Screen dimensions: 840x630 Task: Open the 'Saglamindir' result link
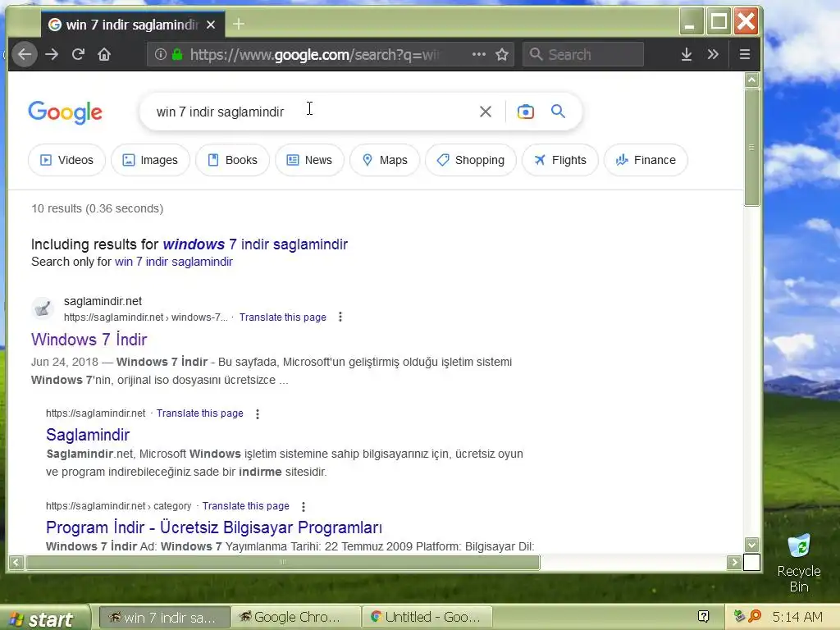pyautogui.click(x=88, y=435)
